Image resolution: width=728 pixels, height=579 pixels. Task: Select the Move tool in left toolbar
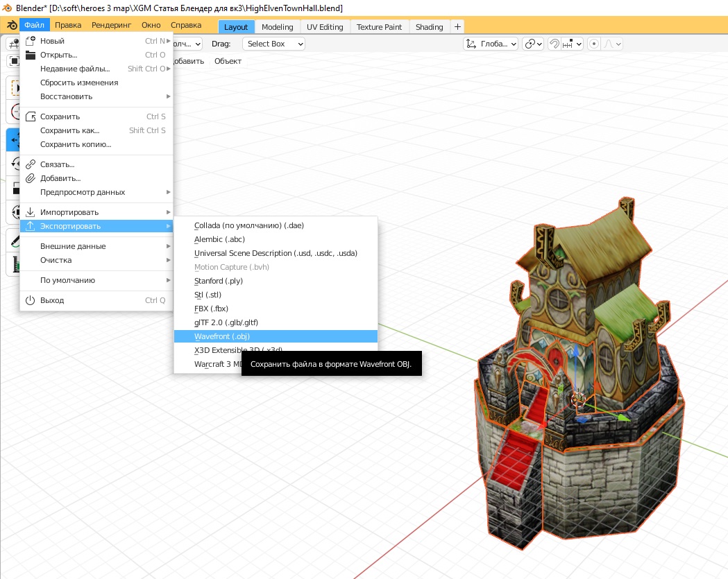pos(13,139)
